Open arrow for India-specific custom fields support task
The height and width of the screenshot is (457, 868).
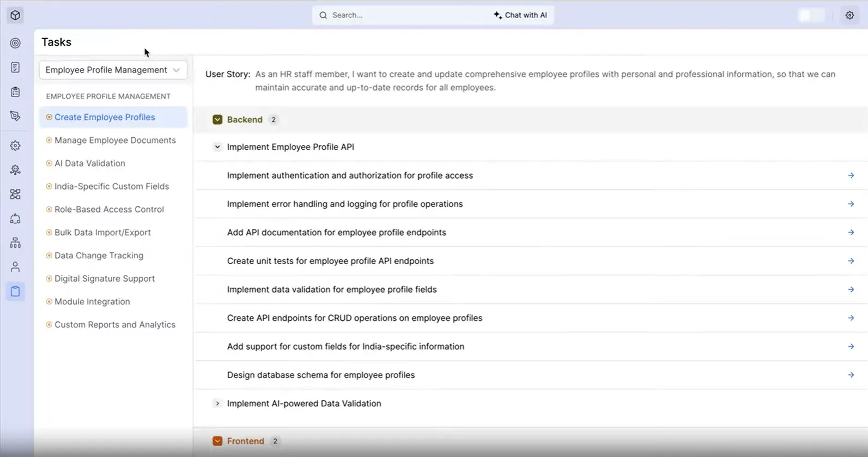(851, 346)
